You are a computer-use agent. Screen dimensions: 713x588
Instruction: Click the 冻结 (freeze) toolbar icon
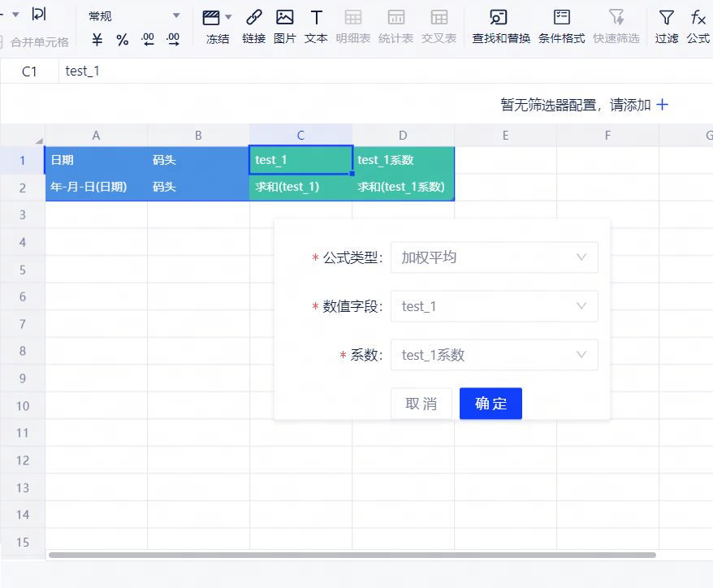[x=212, y=18]
